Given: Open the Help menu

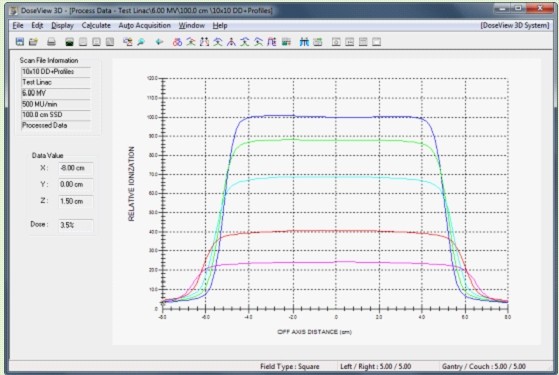Looking at the screenshot, I should [220, 25].
